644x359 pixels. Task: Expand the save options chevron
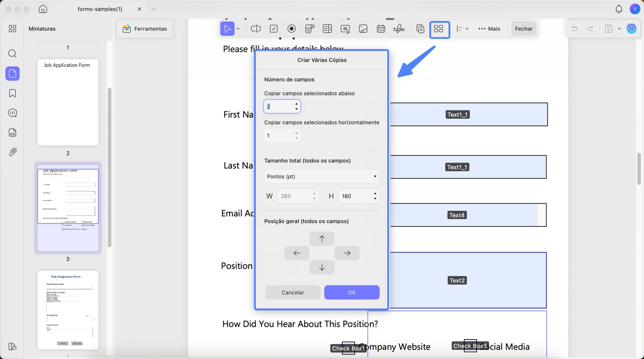(x=619, y=29)
